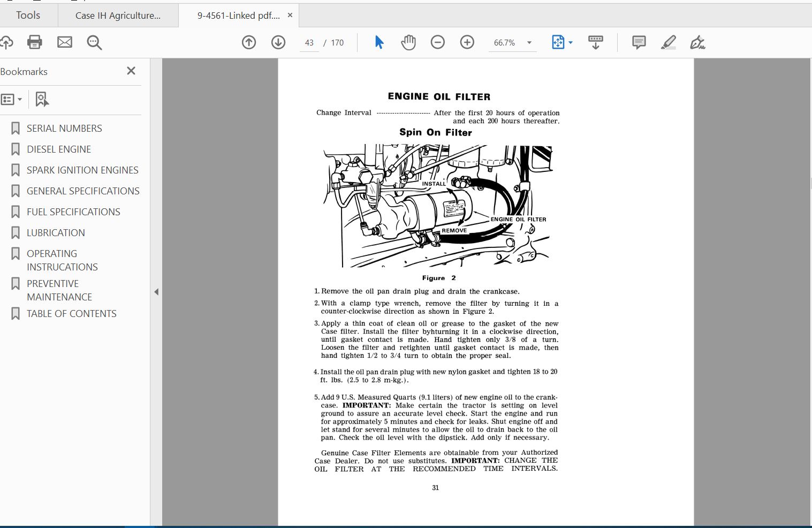Print the document with printer icon
Screen dimensions: 812x528
[35, 42]
